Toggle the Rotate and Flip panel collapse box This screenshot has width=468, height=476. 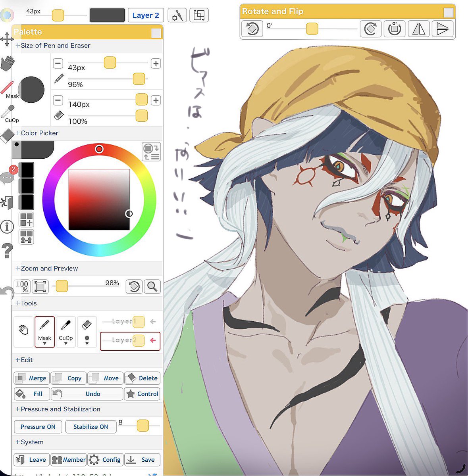tap(449, 12)
